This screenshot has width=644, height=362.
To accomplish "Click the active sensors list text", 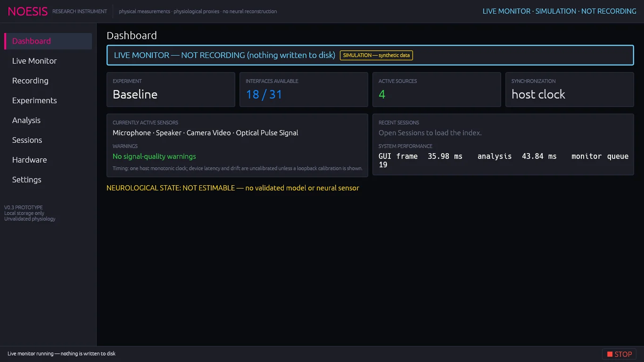I will pyautogui.click(x=206, y=133).
